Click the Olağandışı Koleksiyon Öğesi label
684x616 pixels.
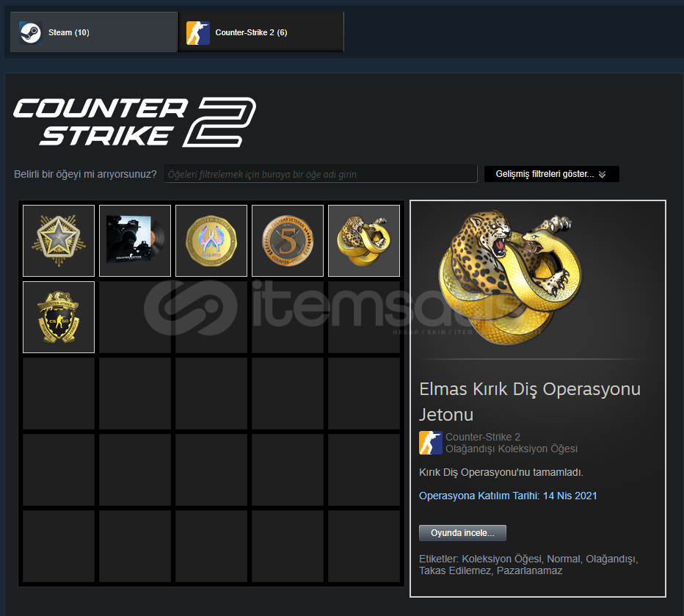pyautogui.click(x=512, y=449)
